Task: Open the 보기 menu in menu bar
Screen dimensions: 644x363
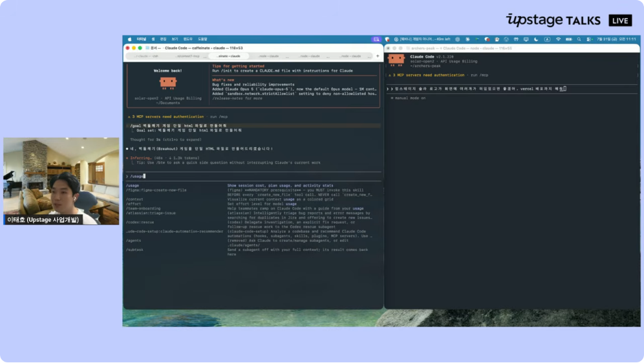Action: coord(175,39)
